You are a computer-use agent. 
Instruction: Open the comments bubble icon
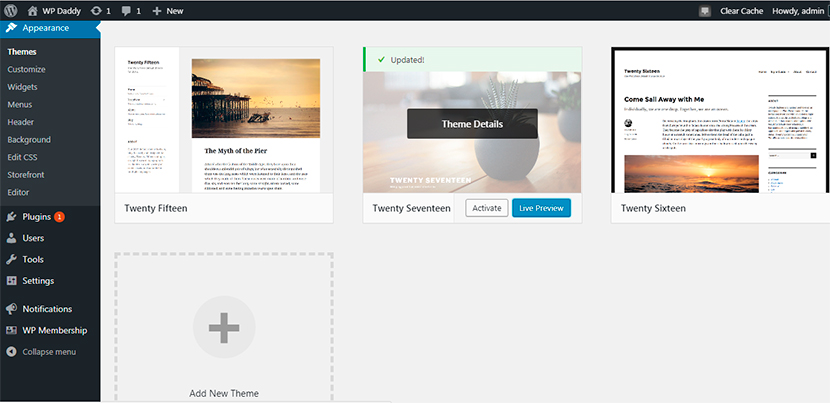point(126,11)
